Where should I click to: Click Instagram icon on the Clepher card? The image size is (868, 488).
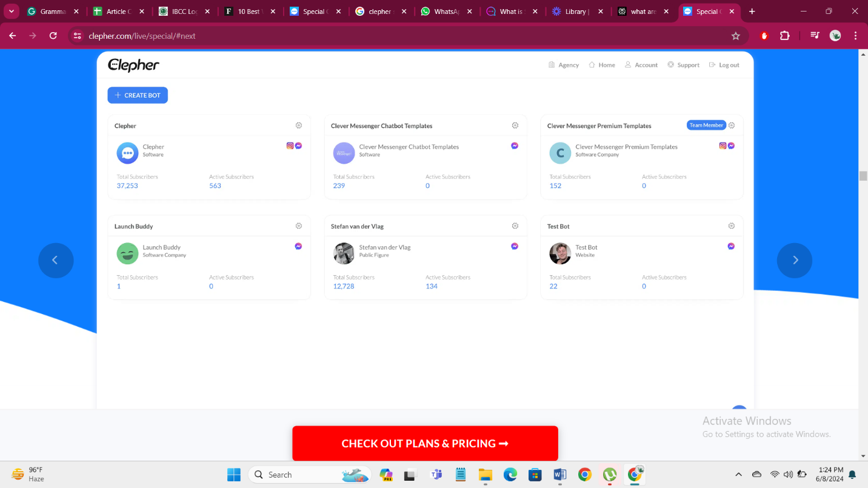coord(290,145)
